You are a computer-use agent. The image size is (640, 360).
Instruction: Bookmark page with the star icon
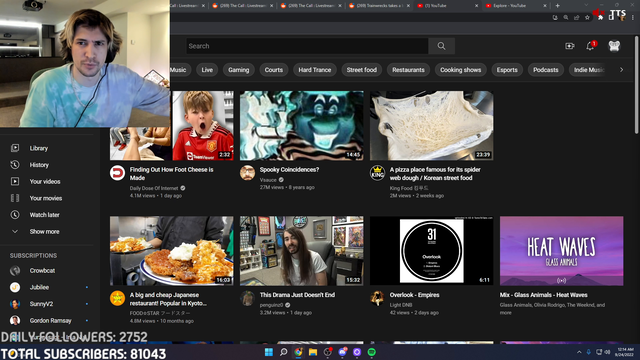click(587, 18)
